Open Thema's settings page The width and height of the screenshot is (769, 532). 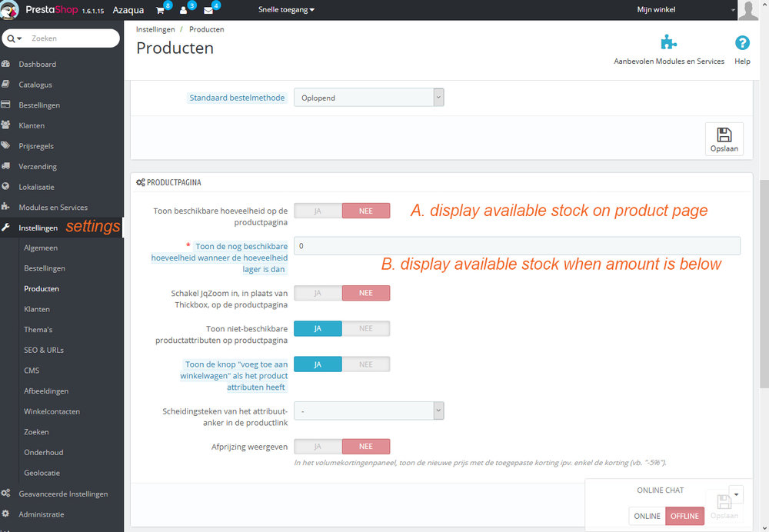38,330
